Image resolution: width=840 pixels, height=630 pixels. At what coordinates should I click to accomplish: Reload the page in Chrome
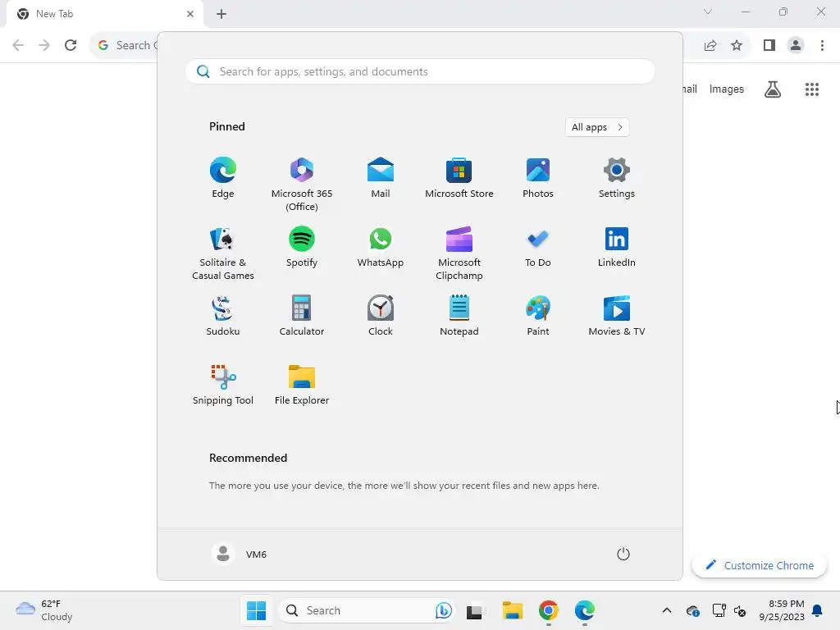click(x=71, y=45)
